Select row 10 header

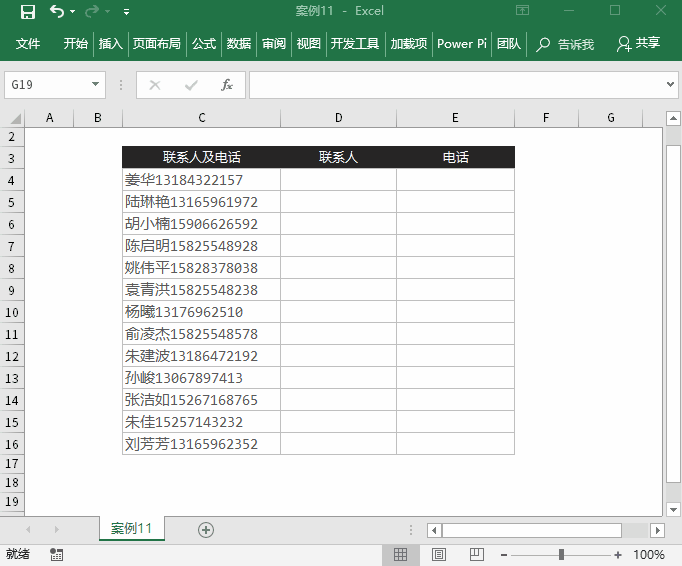(x=12, y=312)
